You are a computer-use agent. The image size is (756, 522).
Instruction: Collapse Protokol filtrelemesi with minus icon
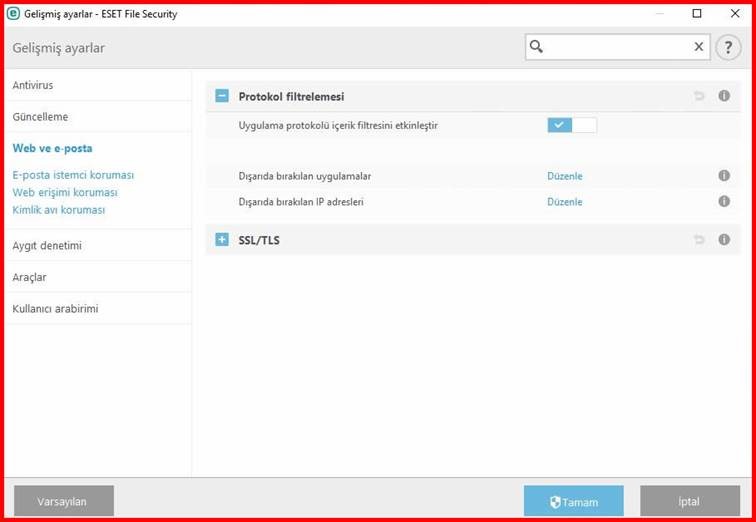pos(222,96)
